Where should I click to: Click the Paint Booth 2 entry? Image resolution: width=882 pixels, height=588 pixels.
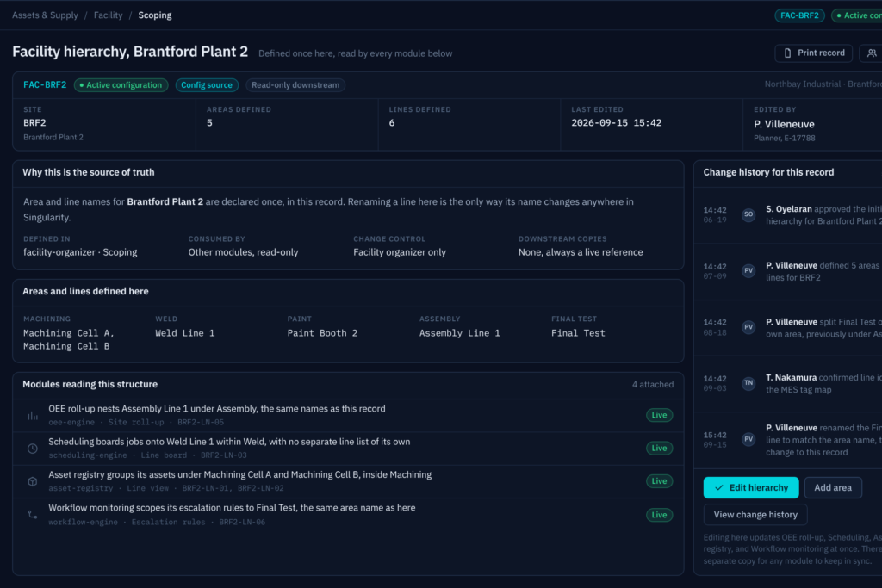coord(322,333)
